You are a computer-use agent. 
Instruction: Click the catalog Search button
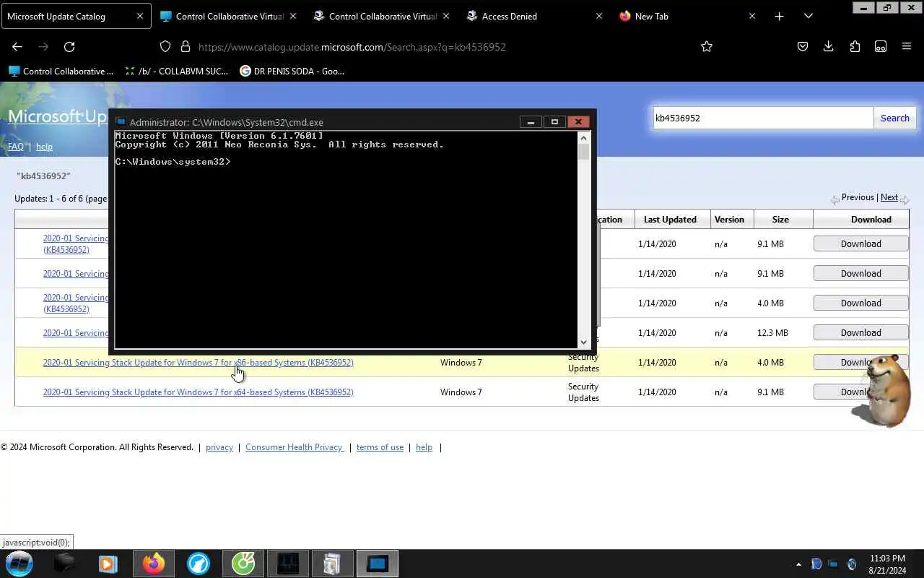coord(894,118)
